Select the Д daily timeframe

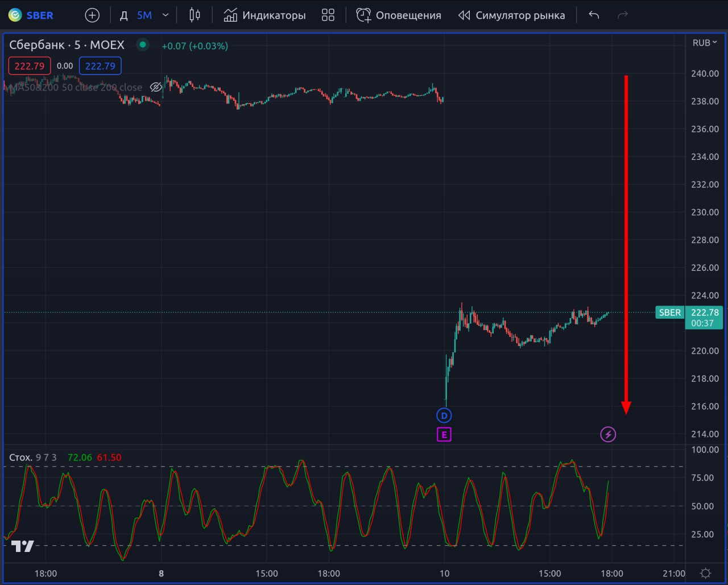tap(123, 15)
